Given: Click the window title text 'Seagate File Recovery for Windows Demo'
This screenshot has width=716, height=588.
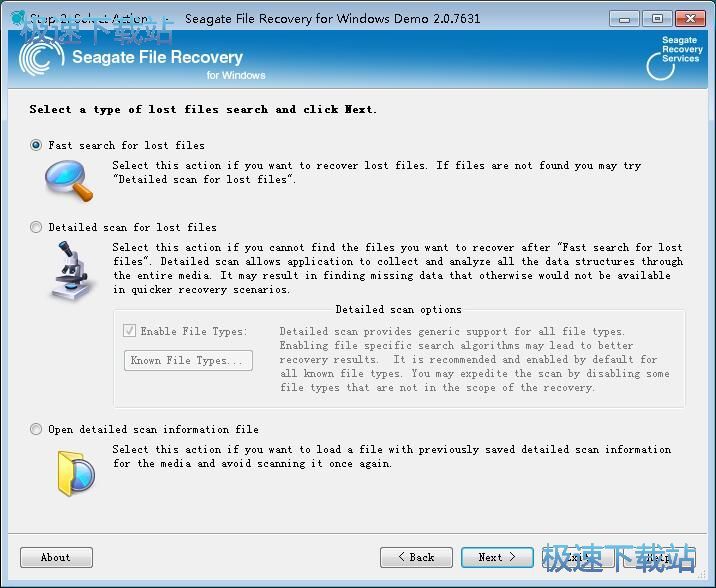Looking at the screenshot, I should pos(306,19).
